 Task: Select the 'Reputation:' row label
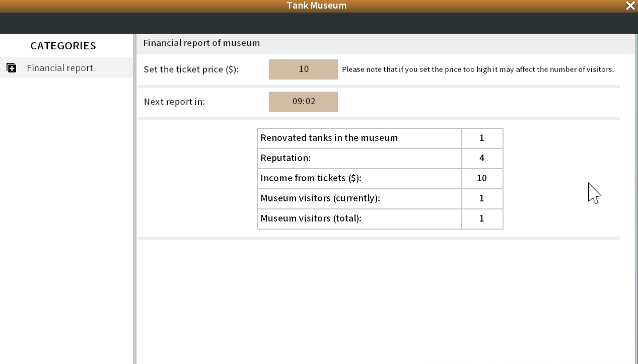pos(286,158)
